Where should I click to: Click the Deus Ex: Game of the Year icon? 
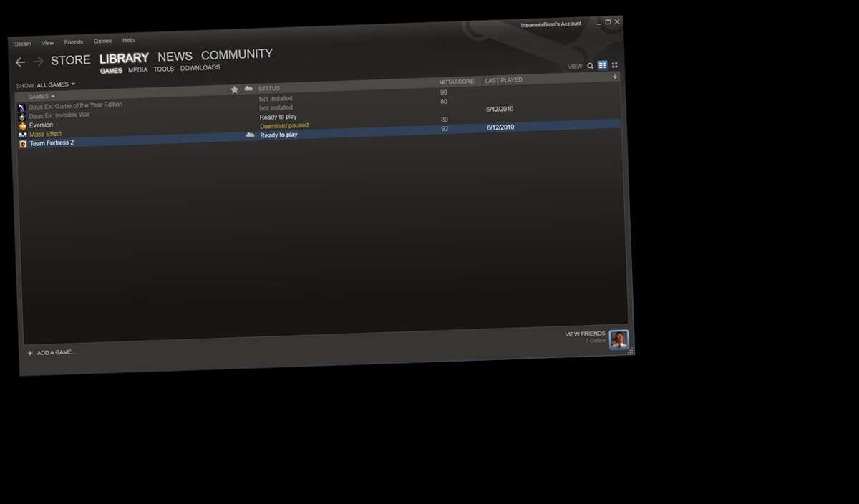21,107
